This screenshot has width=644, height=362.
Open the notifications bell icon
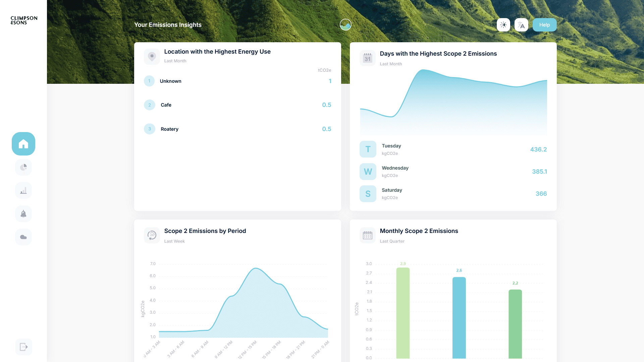(23, 214)
